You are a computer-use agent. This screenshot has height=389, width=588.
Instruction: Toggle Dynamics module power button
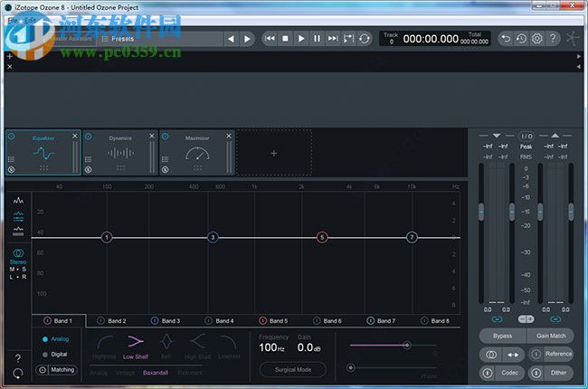[88, 137]
